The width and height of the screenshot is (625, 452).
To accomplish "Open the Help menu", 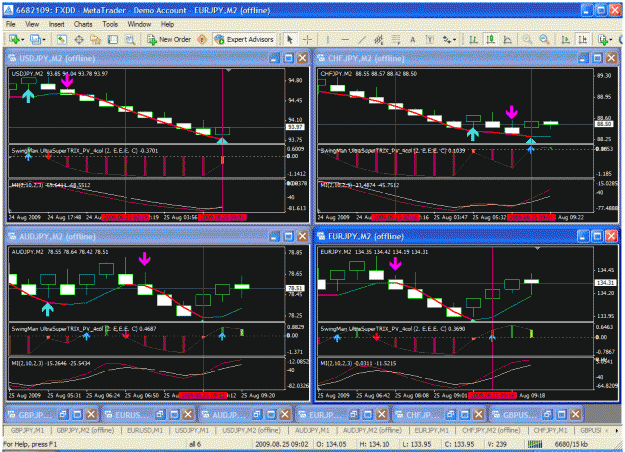I will [x=167, y=24].
